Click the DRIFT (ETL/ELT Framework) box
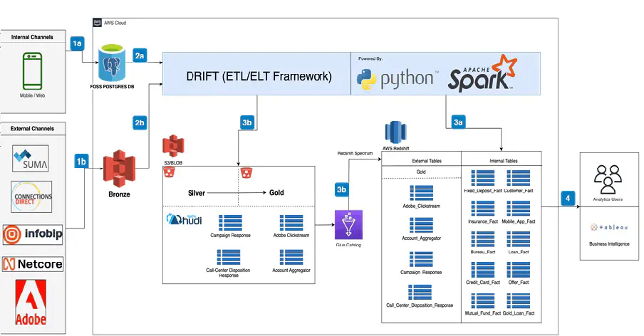The width and height of the screenshot is (644, 336). click(256, 74)
